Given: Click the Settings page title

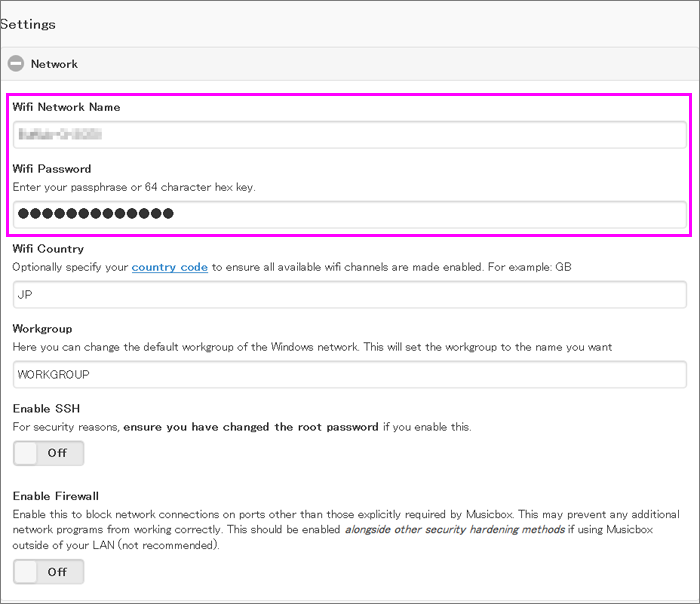Looking at the screenshot, I should (28, 24).
